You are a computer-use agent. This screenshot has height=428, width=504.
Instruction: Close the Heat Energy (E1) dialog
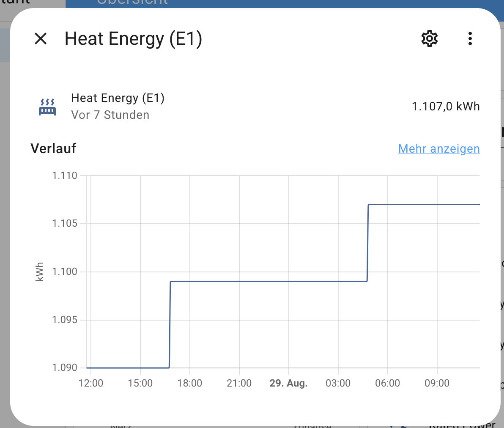click(x=41, y=39)
